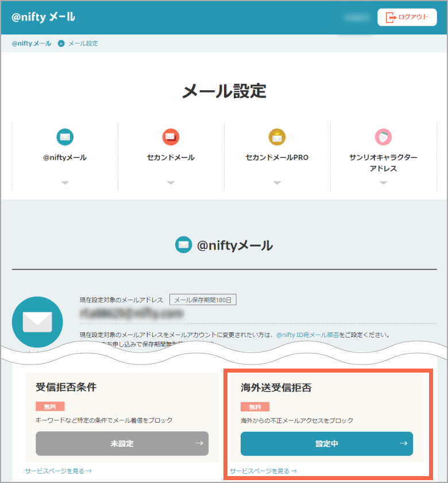This screenshot has width=448, height=483.
Task: Open 受信拒否条件 via the 未設定 button
Action: (122, 443)
